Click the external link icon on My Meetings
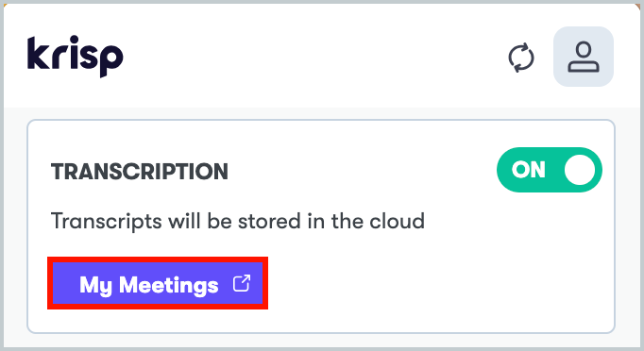Viewport: 644px width, 351px height. pyautogui.click(x=242, y=283)
